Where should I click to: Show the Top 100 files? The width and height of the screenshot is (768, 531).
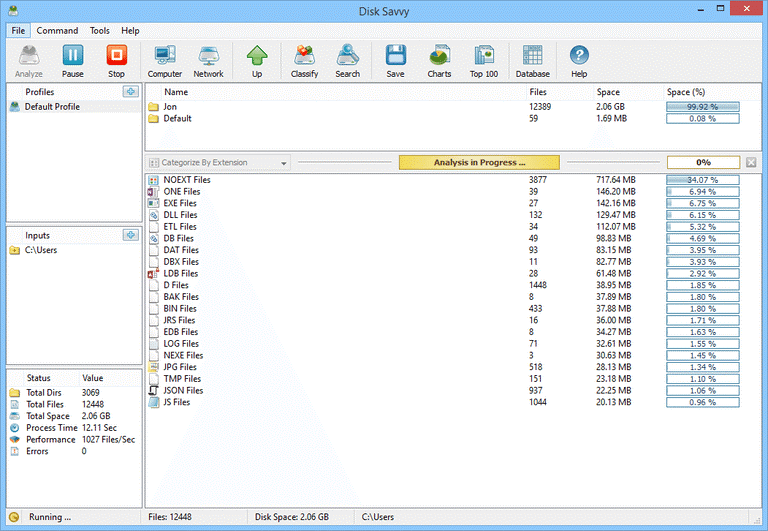click(x=483, y=61)
